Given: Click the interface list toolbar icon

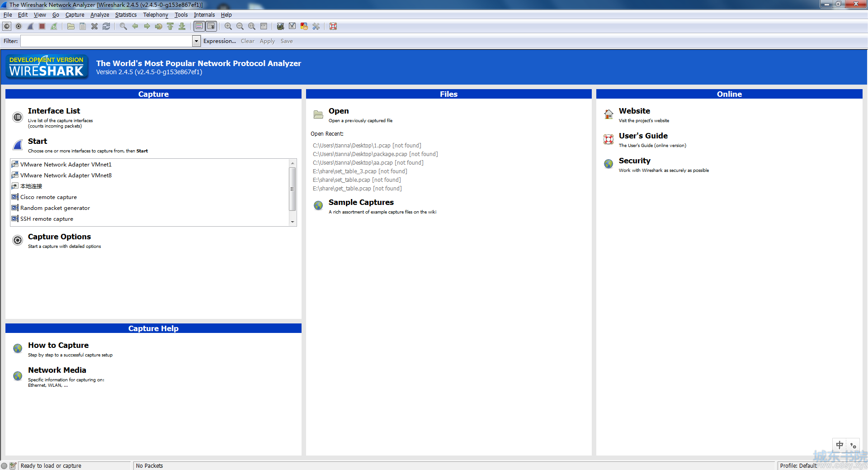Looking at the screenshot, I should [x=7, y=26].
